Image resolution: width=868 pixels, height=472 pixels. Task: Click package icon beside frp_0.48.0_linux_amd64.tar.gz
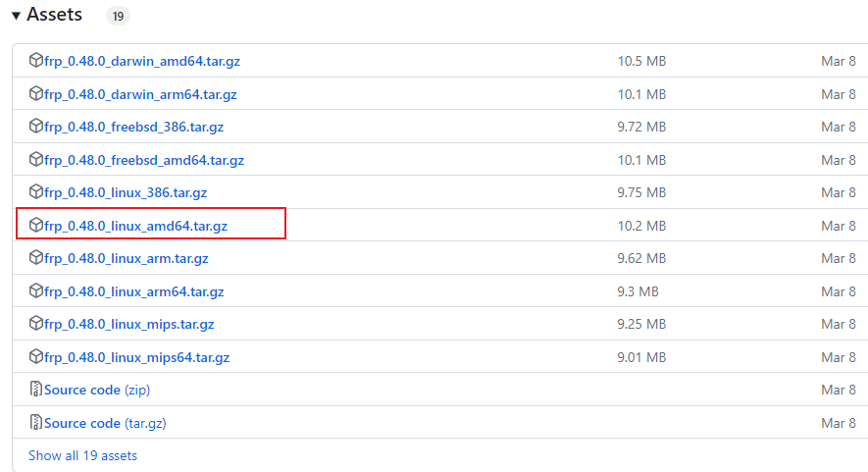(x=36, y=226)
